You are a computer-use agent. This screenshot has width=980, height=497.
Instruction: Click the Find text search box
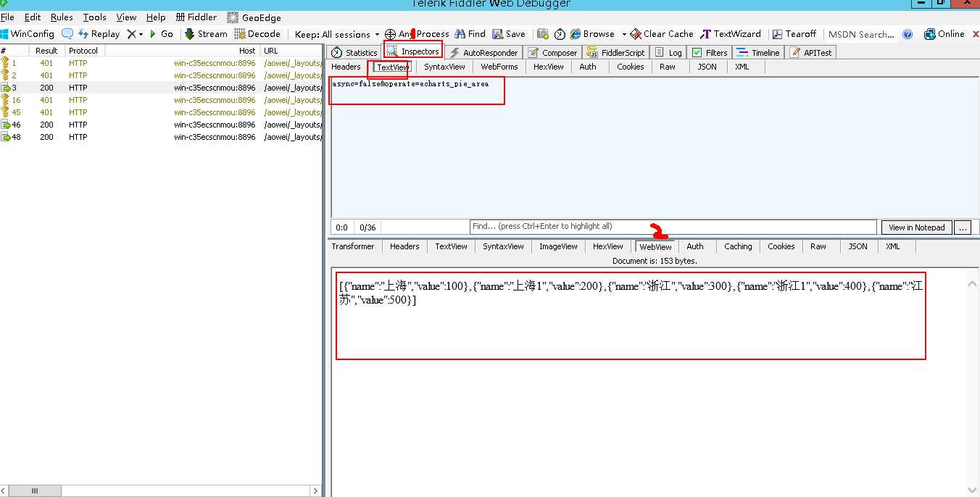673,227
